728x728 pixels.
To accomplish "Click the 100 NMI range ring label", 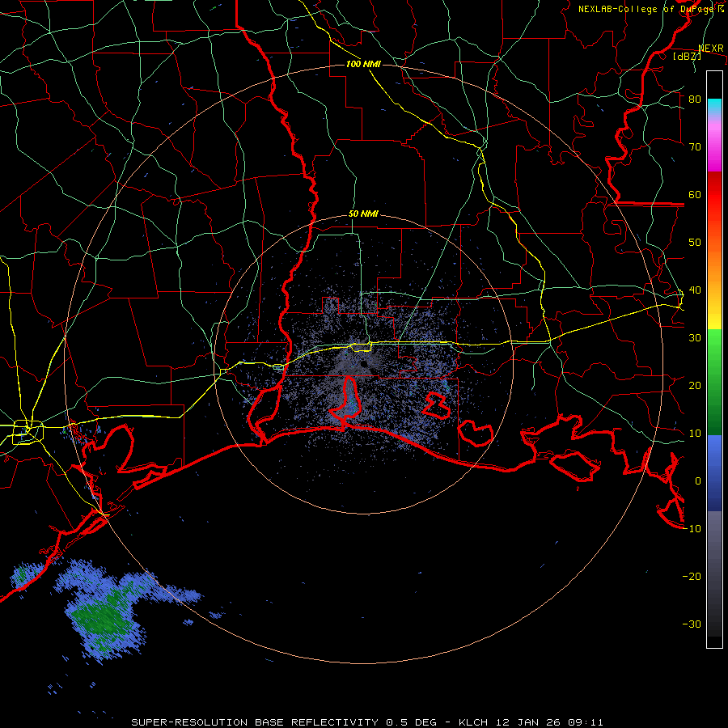I will coord(363,64).
